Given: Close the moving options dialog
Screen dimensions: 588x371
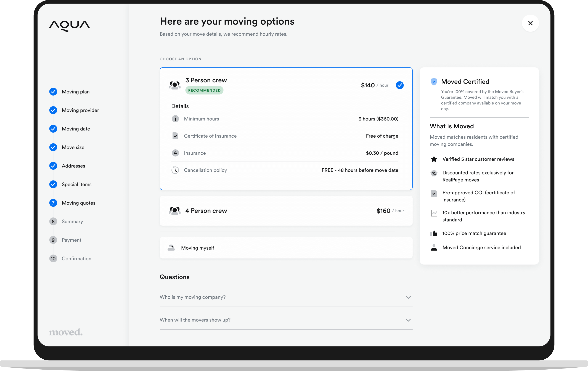Looking at the screenshot, I should click(x=530, y=23).
